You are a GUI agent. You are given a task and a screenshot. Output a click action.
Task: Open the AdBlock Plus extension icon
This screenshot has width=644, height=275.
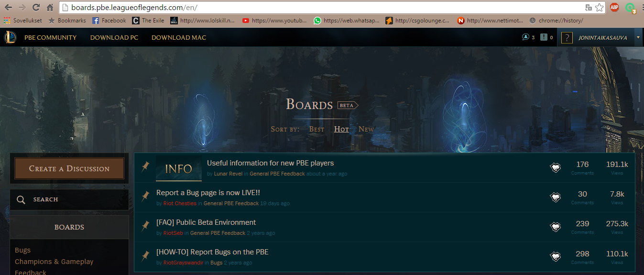(x=614, y=8)
